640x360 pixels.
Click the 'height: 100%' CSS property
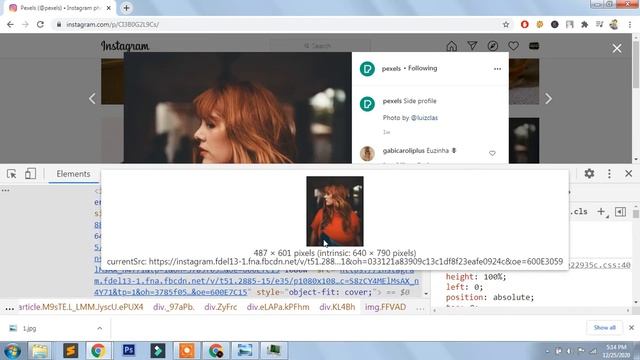click(x=476, y=277)
